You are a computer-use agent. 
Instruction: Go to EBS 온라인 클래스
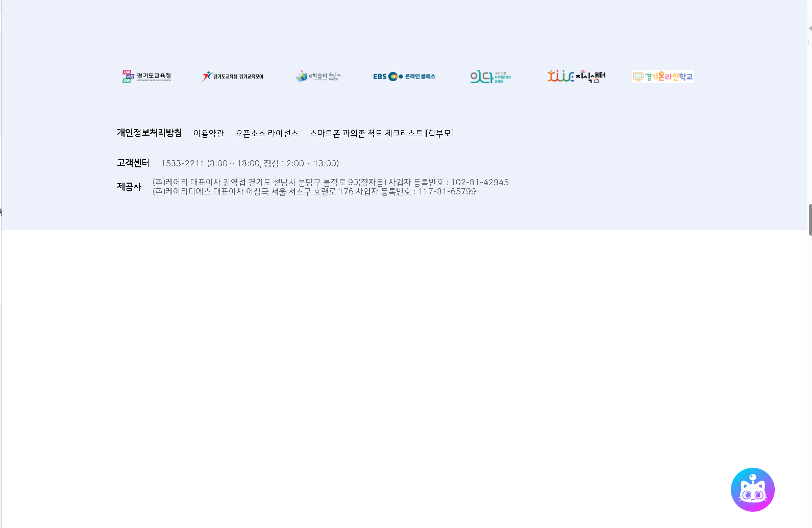404,77
